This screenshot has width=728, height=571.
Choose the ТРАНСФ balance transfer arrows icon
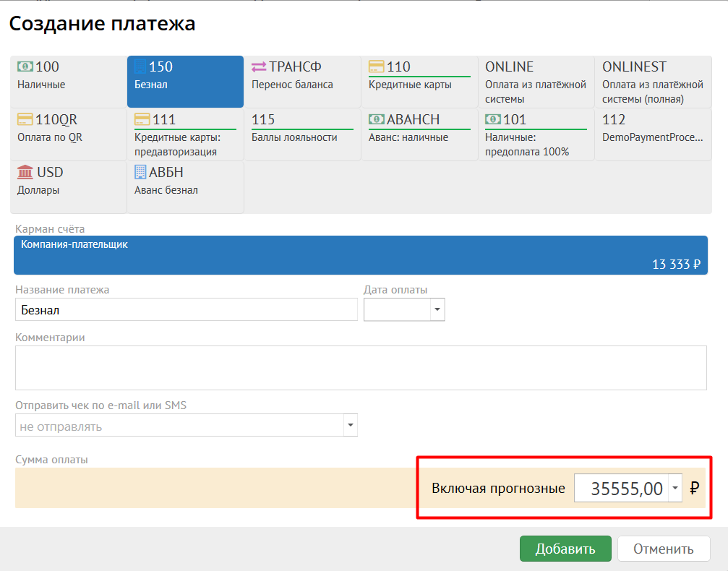point(259,67)
